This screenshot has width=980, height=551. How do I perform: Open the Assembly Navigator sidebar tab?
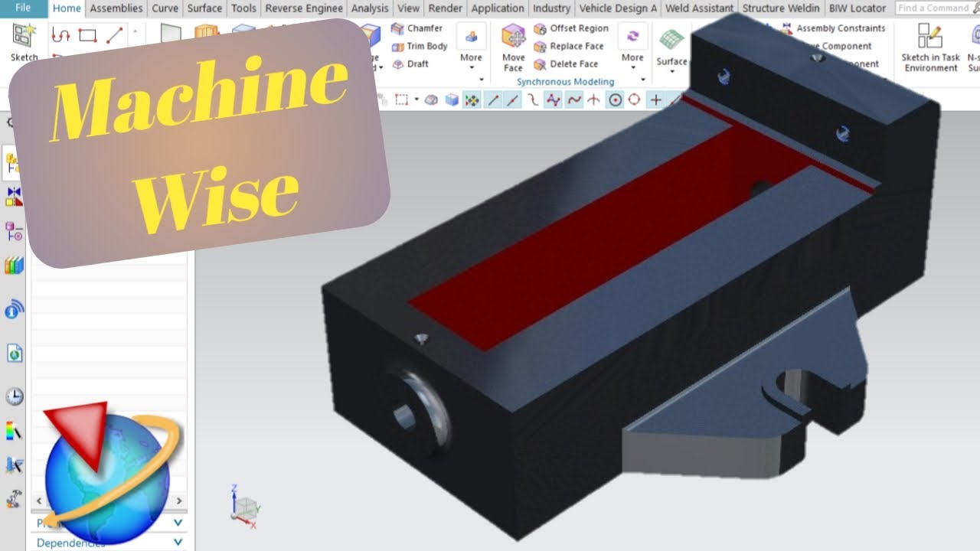click(x=14, y=162)
